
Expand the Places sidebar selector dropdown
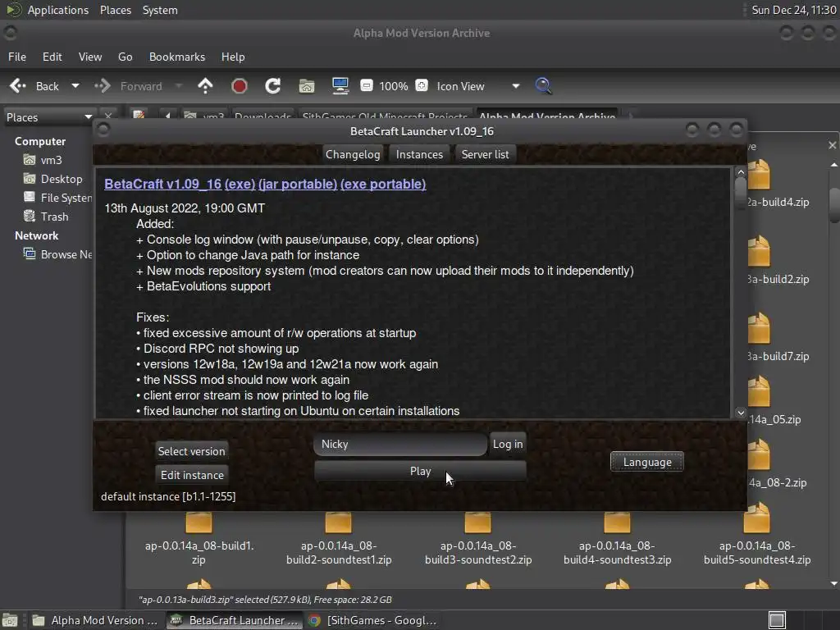48,117
